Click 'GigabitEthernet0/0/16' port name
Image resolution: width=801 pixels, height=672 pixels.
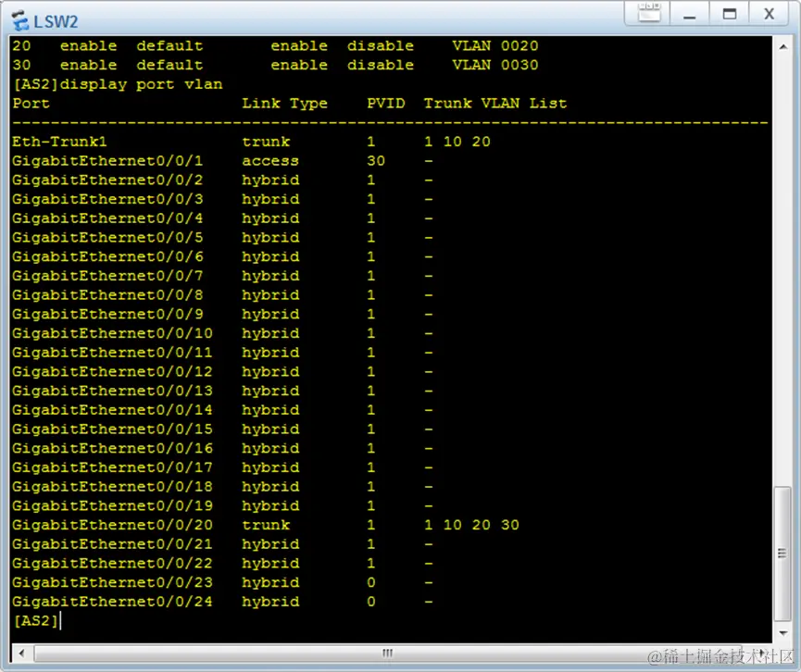[112, 448]
